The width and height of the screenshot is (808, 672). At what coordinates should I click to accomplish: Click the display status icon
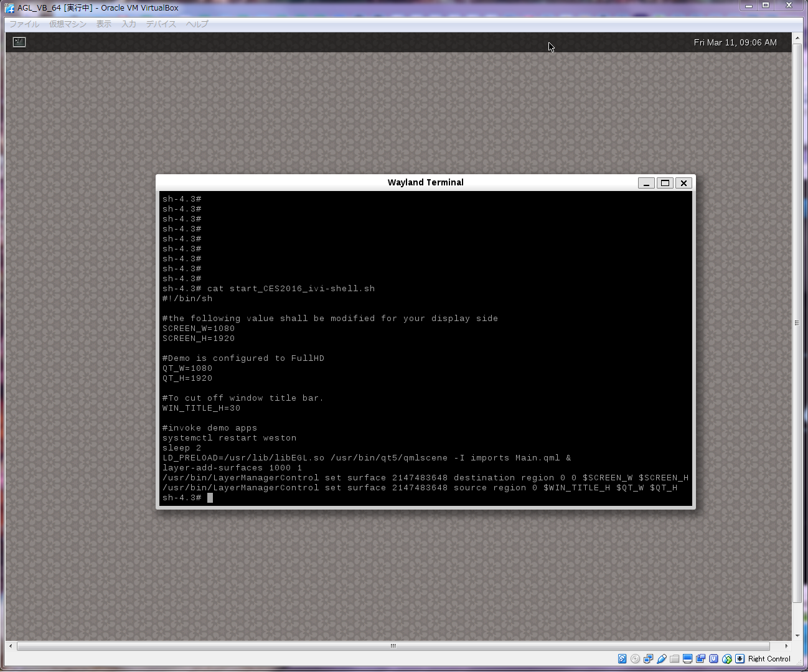pos(687,658)
